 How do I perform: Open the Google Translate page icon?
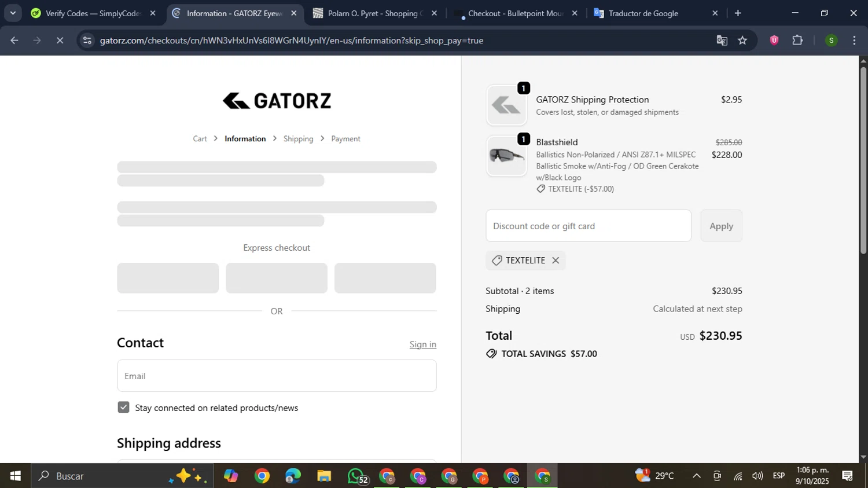722,41
